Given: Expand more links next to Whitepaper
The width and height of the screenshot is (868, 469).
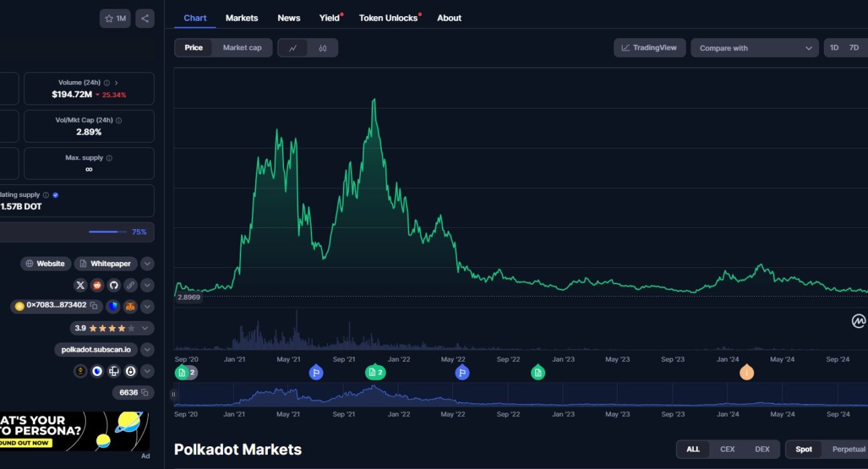Looking at the screenshot, I should tap(147, 264).
